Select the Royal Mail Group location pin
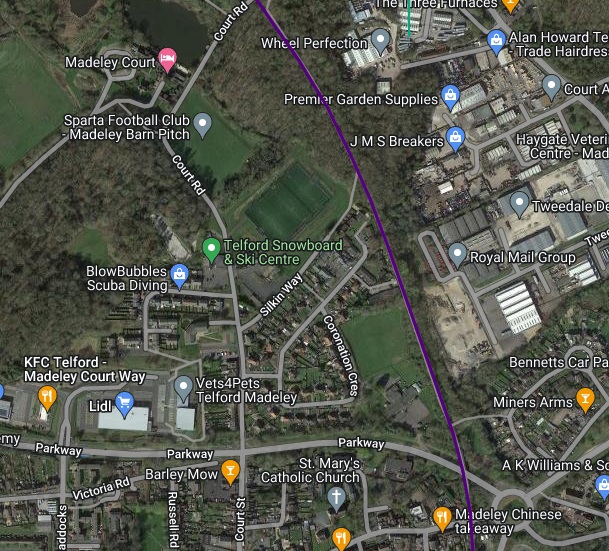This screenshot has width=609, height=551. click(x=458, y=255)
